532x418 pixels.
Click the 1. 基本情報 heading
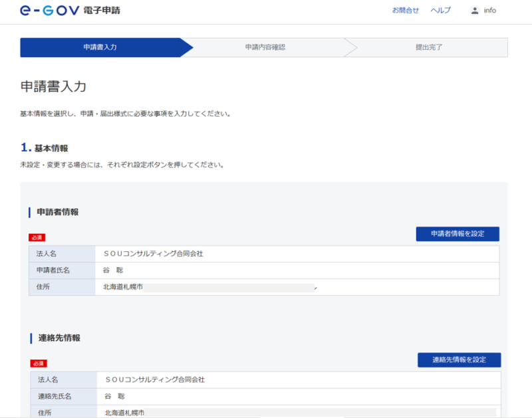click(x=44, y=148)
